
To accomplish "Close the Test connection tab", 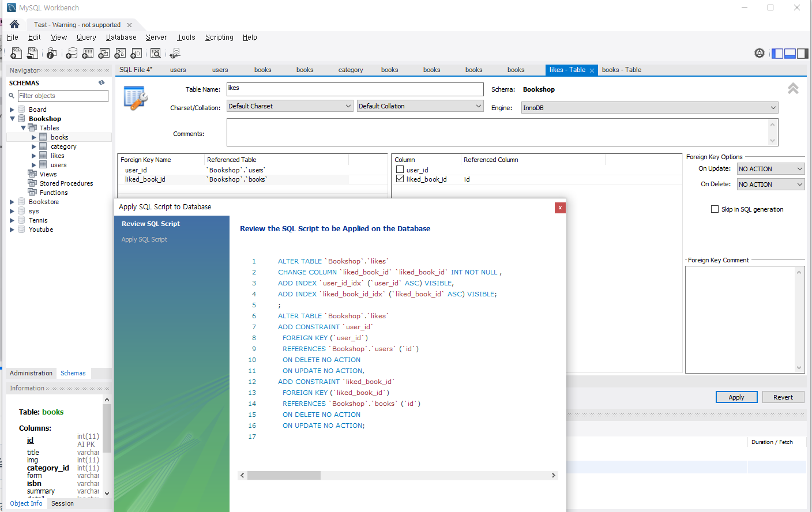I will (x=129, y=25).
